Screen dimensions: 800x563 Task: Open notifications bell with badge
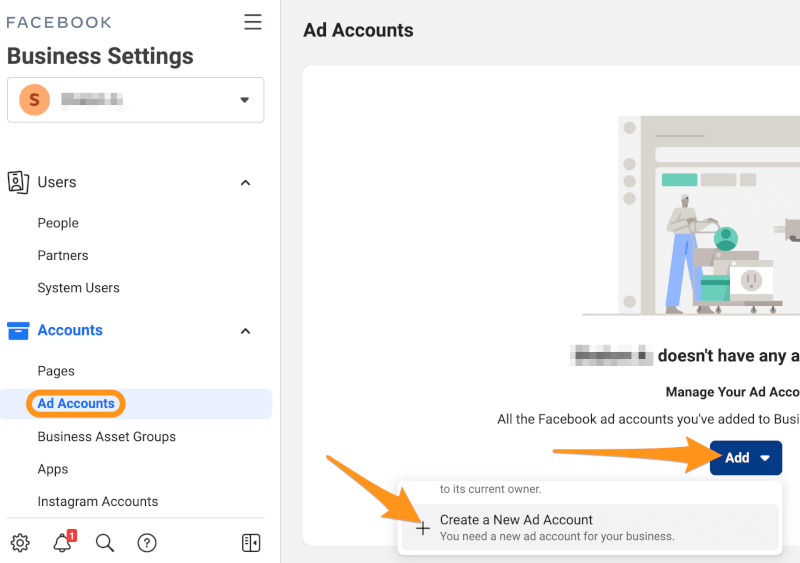pos(64,542)
